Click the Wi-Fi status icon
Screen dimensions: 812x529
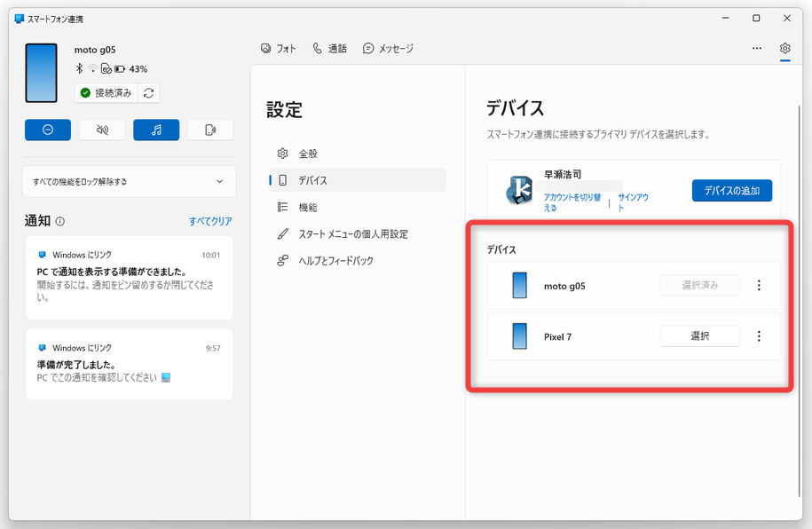[x=92, y=68]
